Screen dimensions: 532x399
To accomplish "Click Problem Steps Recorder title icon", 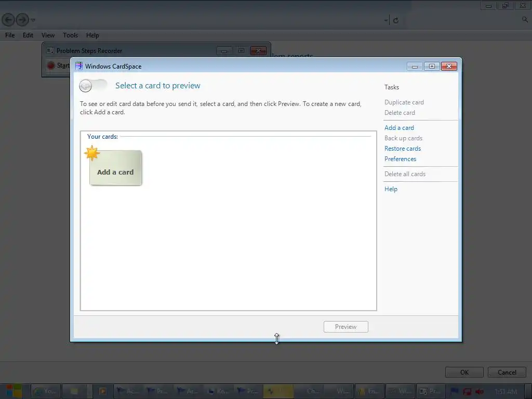I will pos(50,50).
